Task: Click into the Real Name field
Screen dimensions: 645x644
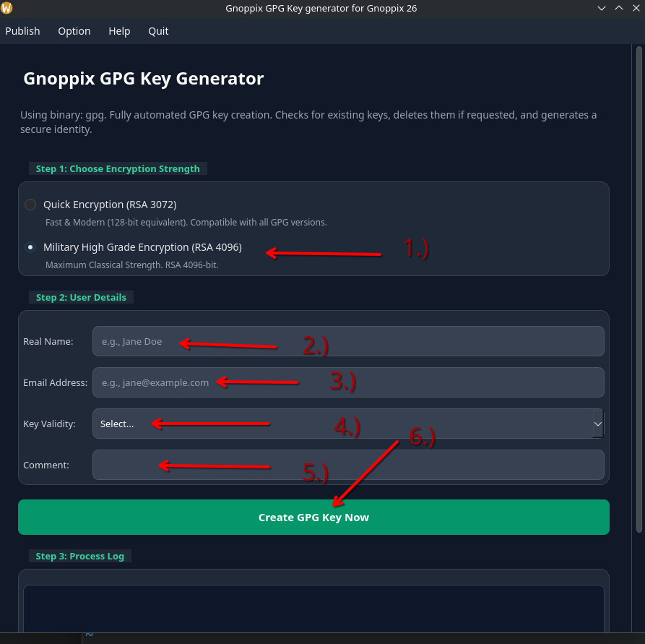Action: (347, 341)
